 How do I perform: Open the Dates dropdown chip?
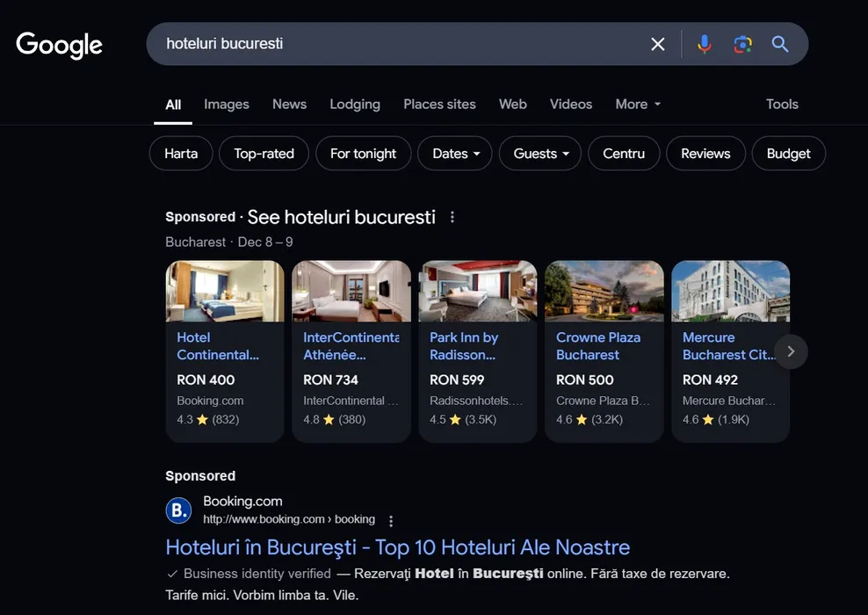(455, 154)
